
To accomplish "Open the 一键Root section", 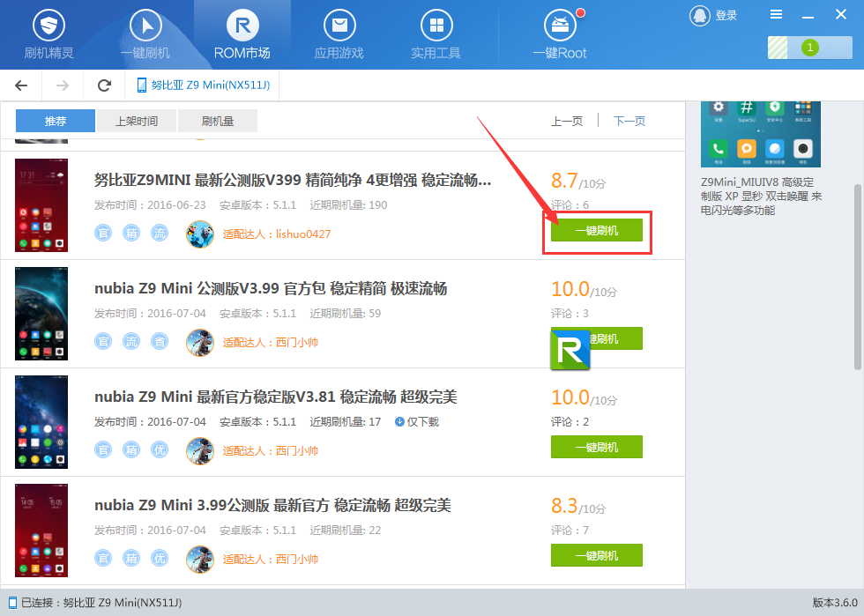I will pos(560,34).
